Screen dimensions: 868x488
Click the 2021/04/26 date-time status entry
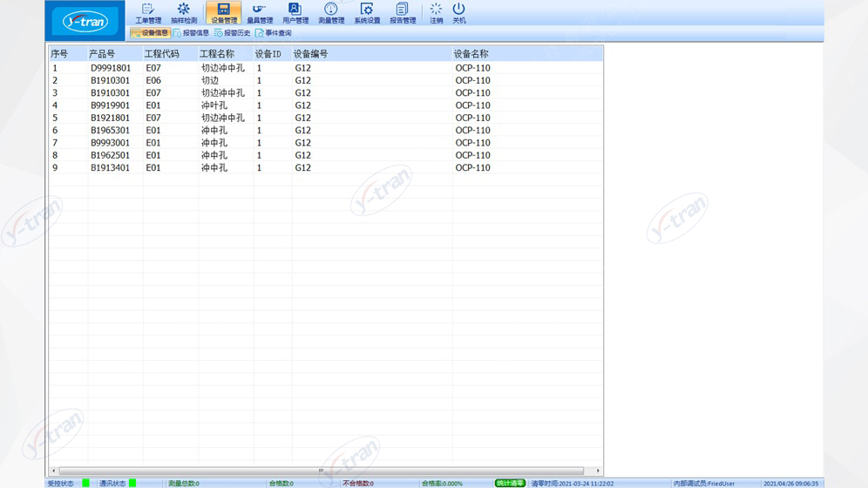(x=791, y=484)
